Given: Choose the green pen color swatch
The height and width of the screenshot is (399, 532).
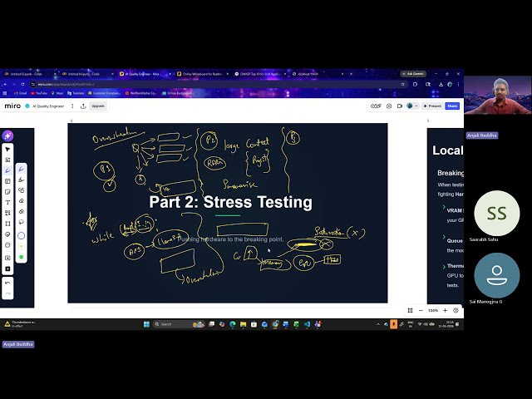Looking at the screenshot, I should (21, 257).
